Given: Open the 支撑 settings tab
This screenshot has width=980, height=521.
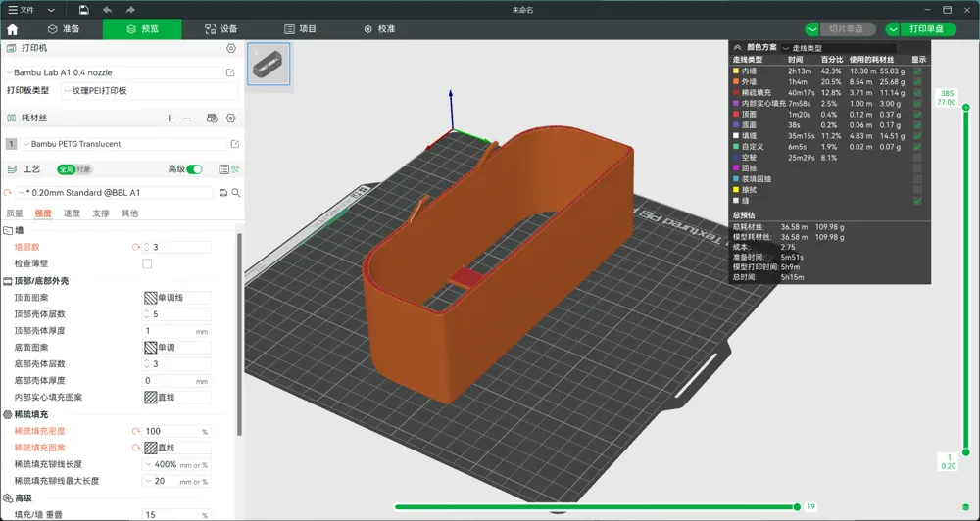Looking at the screenshot, I should [x=101, y=213].
